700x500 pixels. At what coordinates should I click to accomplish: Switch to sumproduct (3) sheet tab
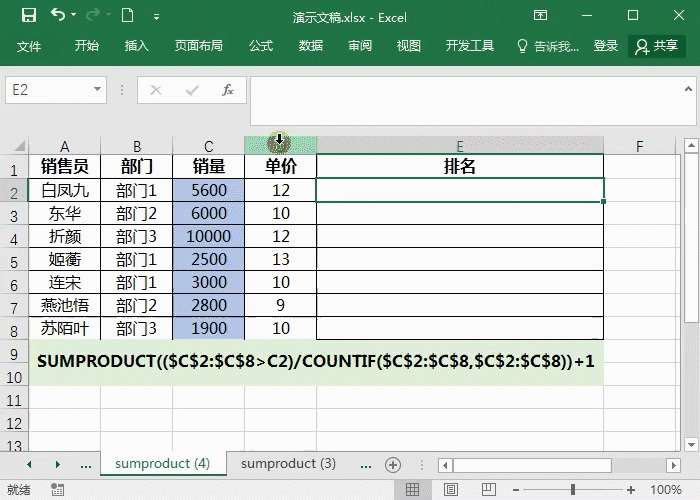288,464
